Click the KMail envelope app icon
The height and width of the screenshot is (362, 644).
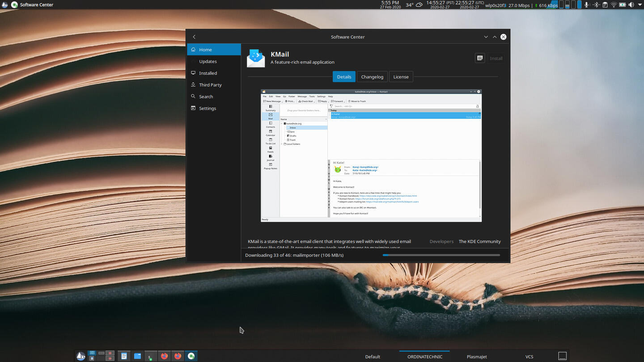256,58
